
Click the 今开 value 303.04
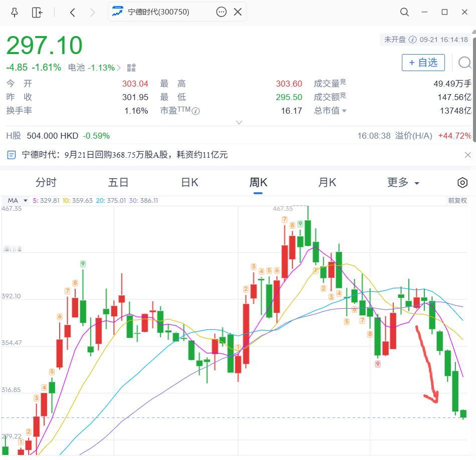click(x=135, y=84)
